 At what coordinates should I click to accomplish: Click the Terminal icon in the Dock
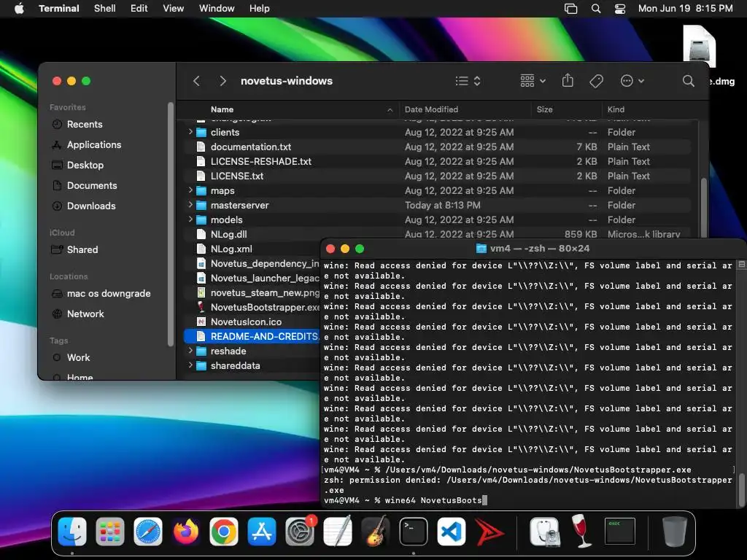coord(414,532)
